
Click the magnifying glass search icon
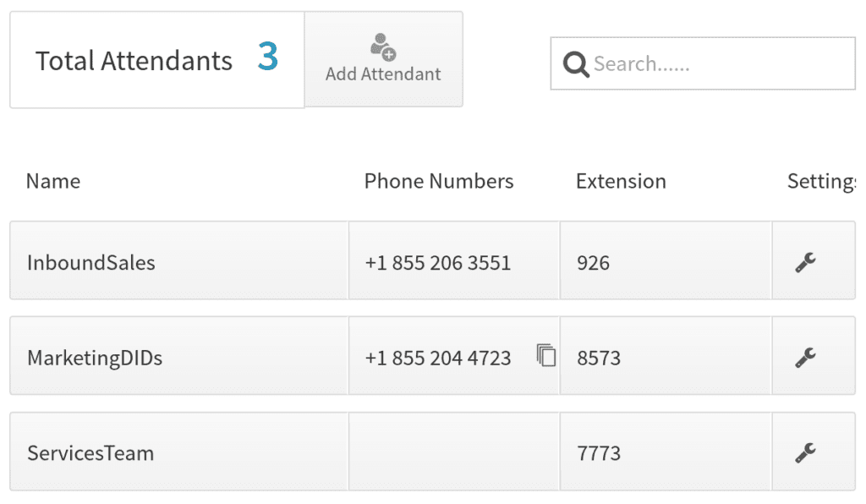576,64
